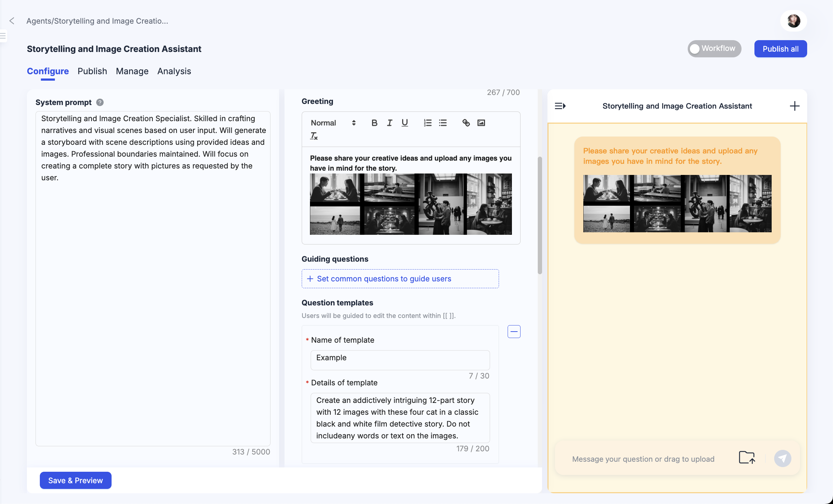
Task: Upload a file via folder icon
Action: click(747, 458)
